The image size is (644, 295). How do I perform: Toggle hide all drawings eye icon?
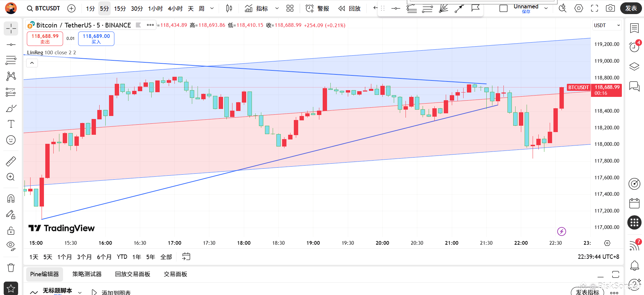11,246
